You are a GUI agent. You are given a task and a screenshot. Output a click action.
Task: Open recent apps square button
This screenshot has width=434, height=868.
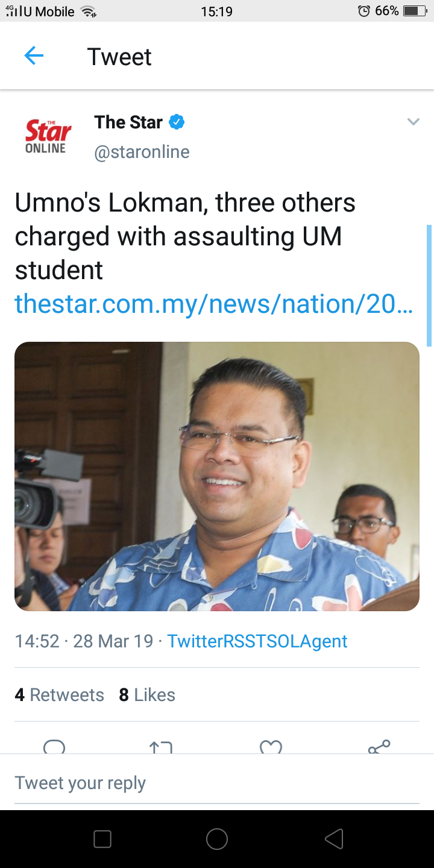point(102,839)
